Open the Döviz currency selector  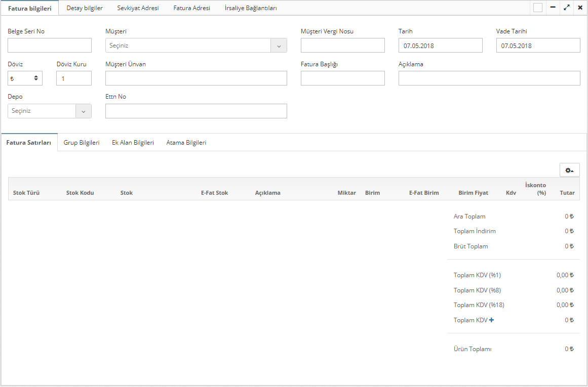pyautogui.click(x=25, y=78)
